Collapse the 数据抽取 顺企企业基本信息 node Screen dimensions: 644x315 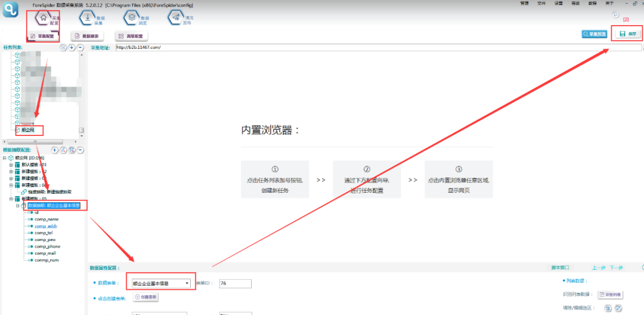point(18,206)
